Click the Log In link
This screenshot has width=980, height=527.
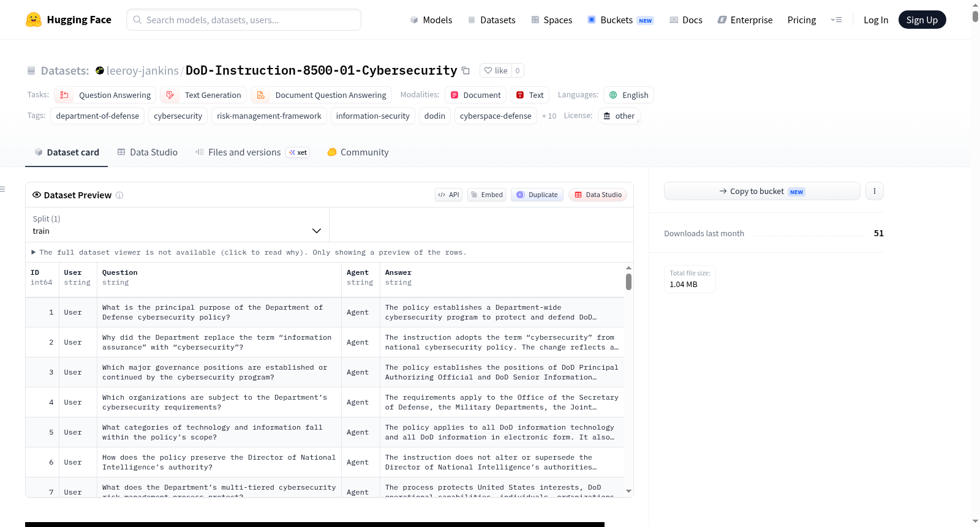pyautogui.click(x=875, y=20)
